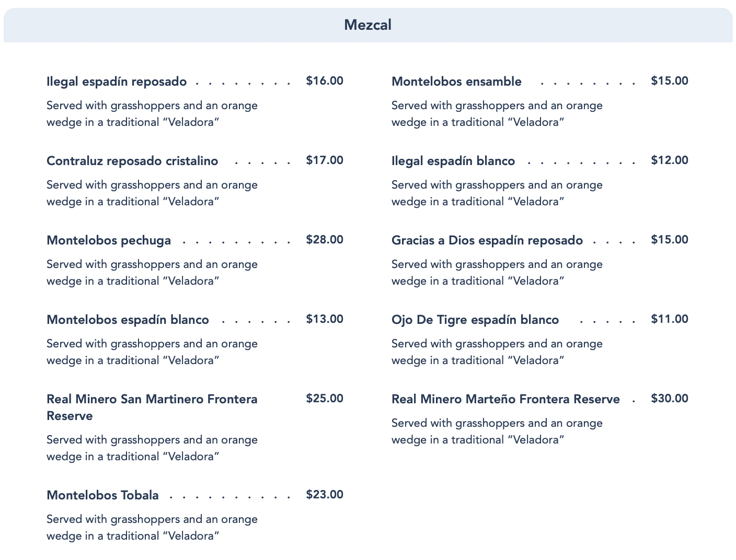The height and width of the screenshot is (560, 736).
Task: Collapse the Mezcal section header
Action: 367,25
